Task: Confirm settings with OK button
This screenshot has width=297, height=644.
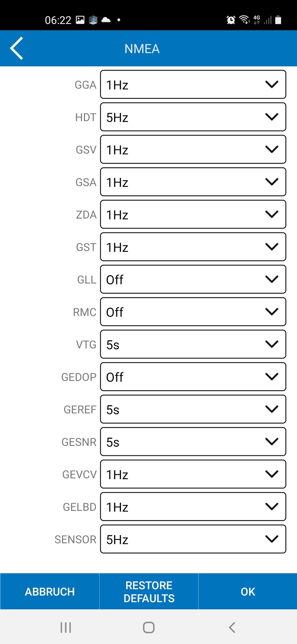Action: coord(248,591)
